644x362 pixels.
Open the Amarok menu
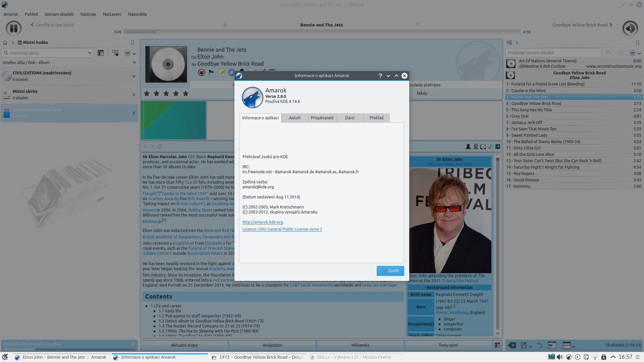(x=11, y=14)
